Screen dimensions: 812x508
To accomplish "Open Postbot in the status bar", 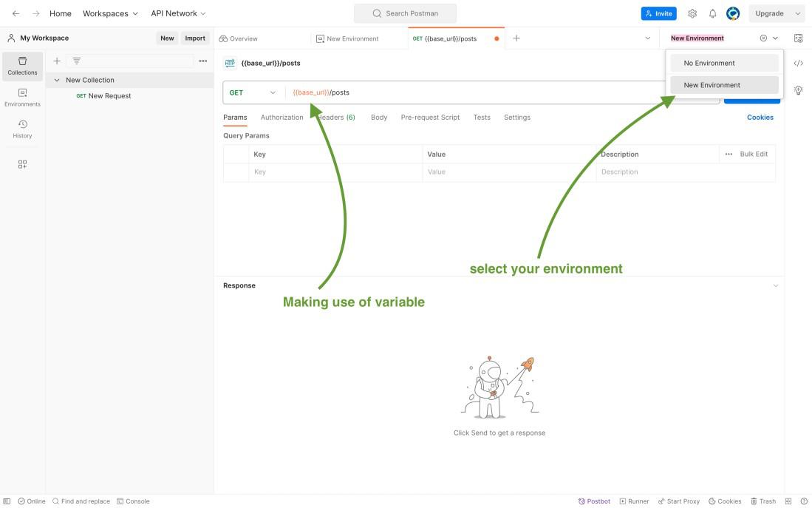I will tap(594, 501).
